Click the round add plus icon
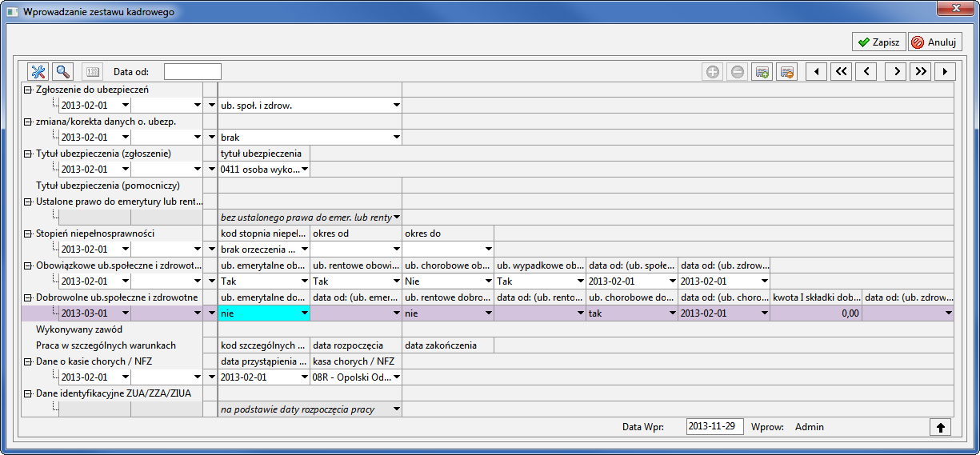980x455 pixels. [713, 72]
